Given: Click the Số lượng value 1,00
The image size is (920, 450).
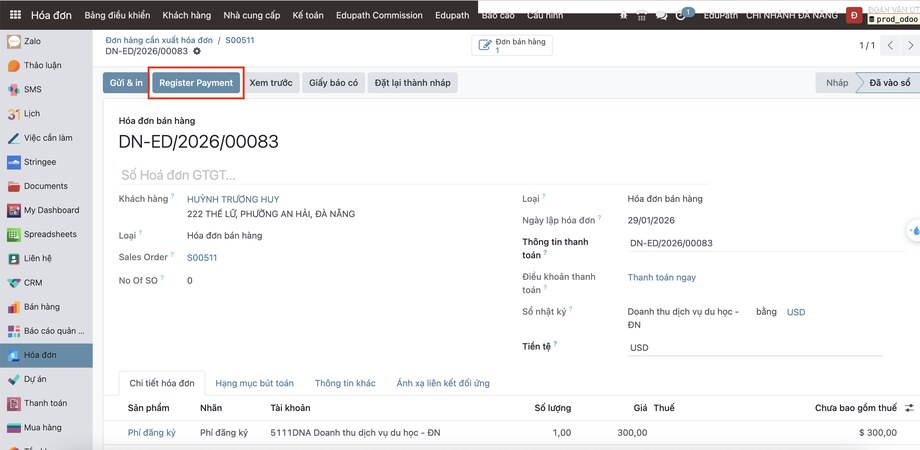Looking at the screenshot, I should click(561, 433).
